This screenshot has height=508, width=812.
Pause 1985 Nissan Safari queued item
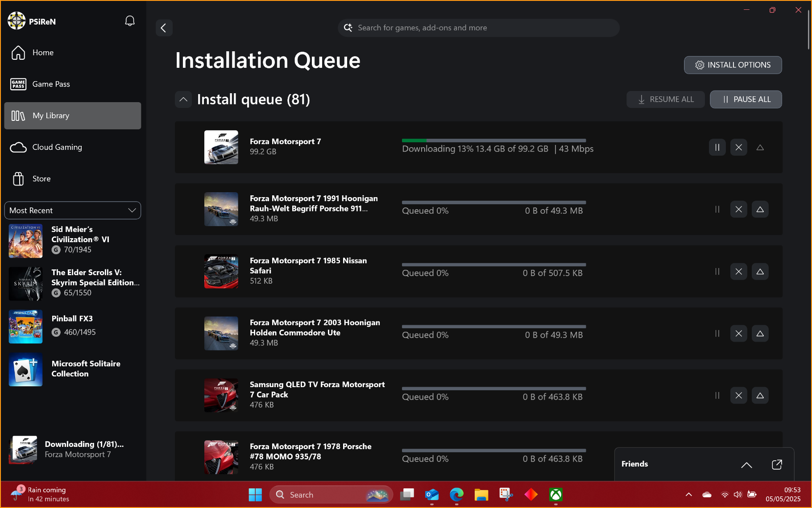[717, 271]
